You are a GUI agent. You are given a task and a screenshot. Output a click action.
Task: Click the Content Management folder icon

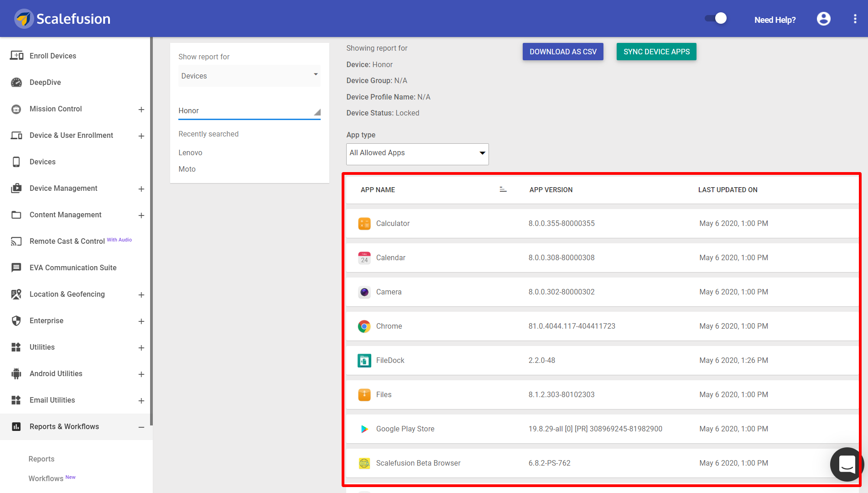tap(16, 215)
